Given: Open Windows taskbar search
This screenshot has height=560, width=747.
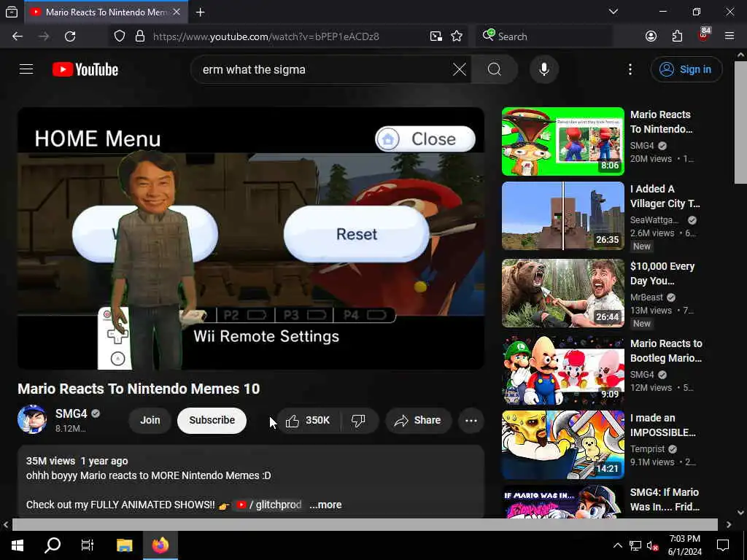Looking at the screenshot, I should tap(53, 545).
